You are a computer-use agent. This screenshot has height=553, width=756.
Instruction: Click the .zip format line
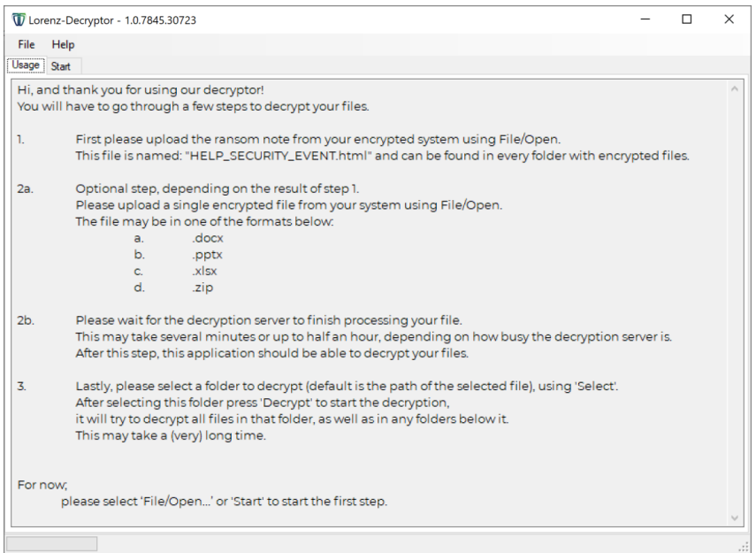point(202,288)
